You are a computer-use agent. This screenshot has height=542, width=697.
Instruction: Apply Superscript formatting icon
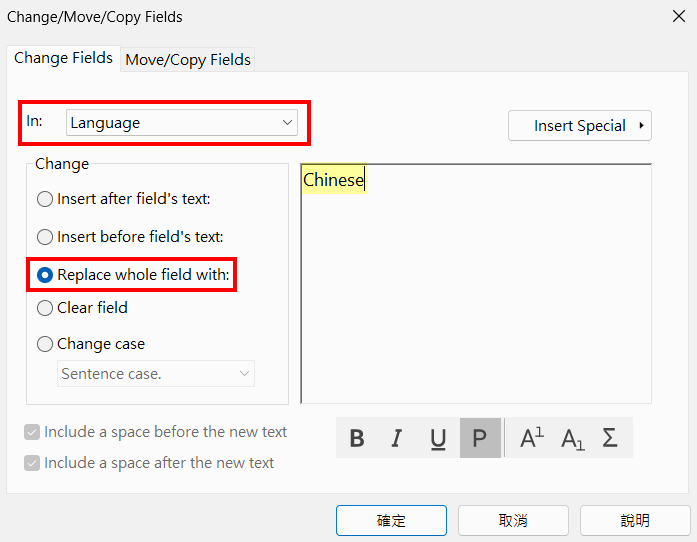coord(532,438)
